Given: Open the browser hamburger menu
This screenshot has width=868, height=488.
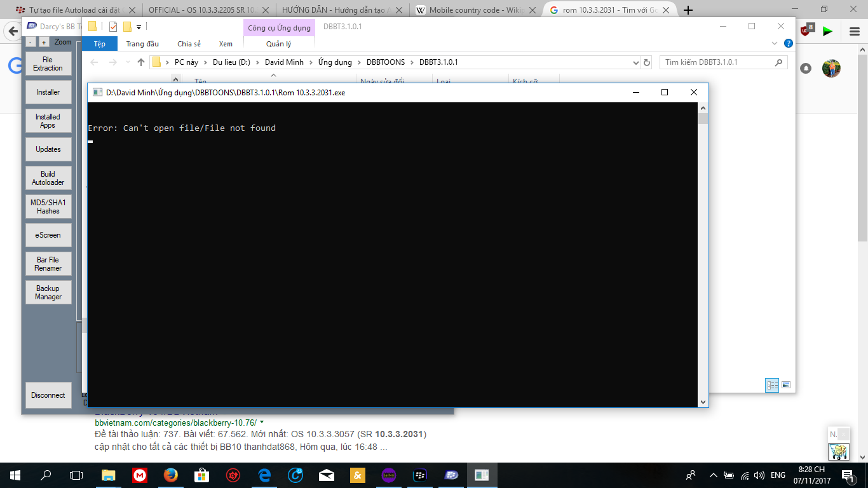Looking at the screenshot, I should [855, 31].
